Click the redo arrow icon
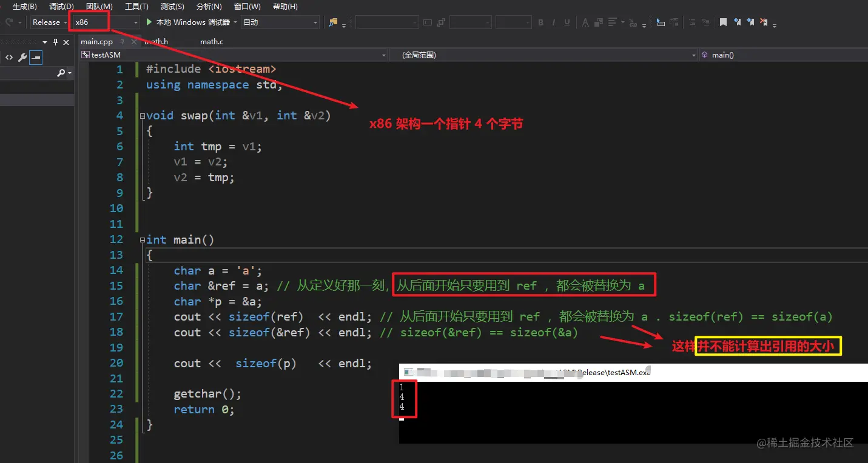The width and height of the screenshot is (868, 463). pyautogui.click(x=9, y=22)
